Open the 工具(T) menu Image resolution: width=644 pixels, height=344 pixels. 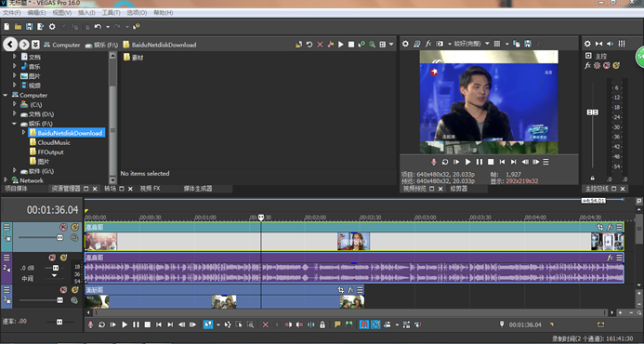[x=111, y=13]
